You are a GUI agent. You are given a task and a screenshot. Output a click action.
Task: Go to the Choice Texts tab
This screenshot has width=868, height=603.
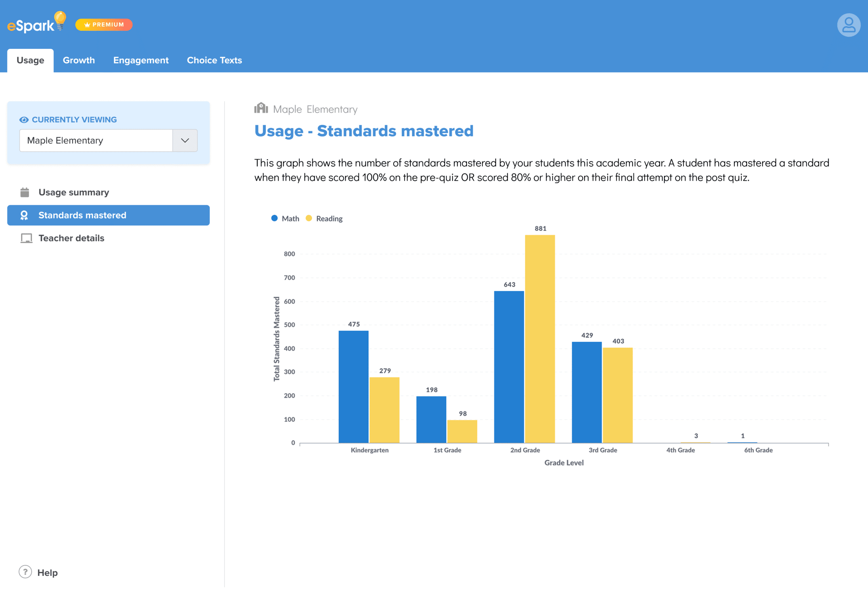tap(214, 60)
